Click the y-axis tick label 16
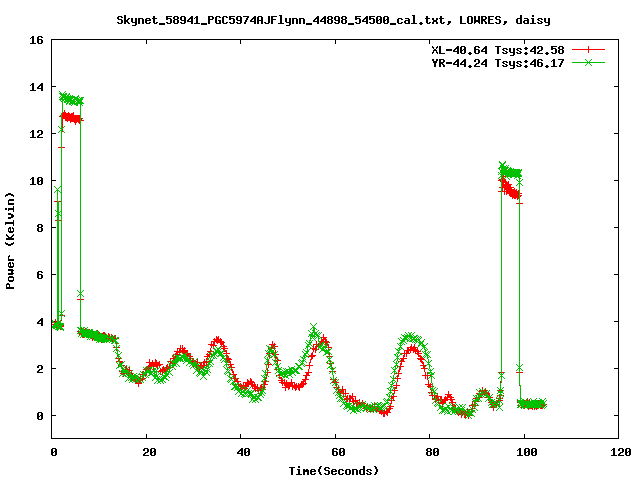640x480 pixels. point(36,40)
